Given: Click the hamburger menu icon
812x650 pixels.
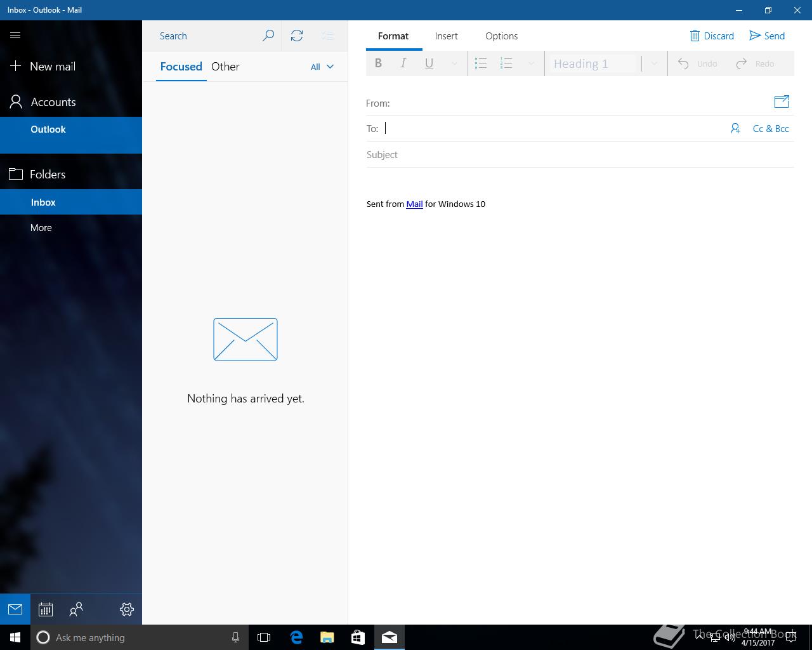Looking at the screenshot, I should (x=15, y=36).
